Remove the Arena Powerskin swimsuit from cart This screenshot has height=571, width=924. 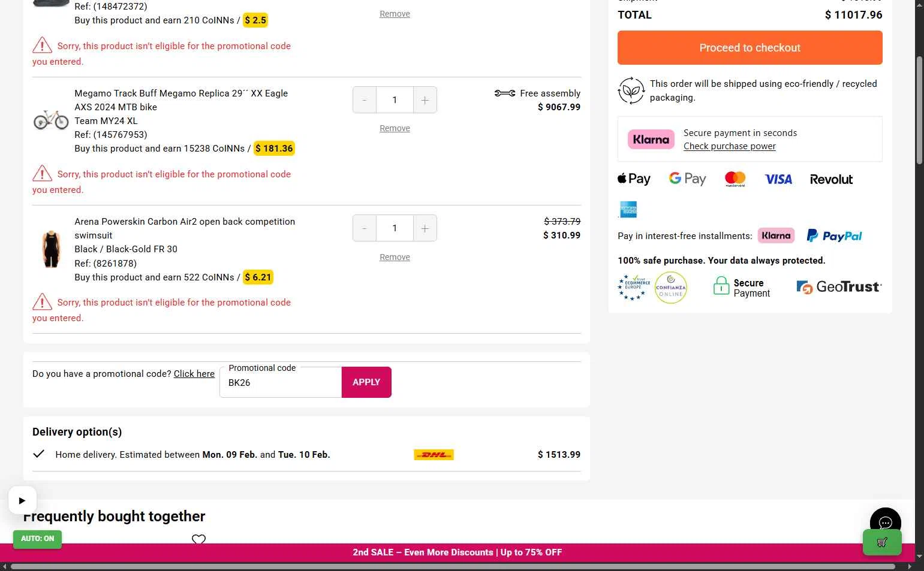click(x=395, y=257)
